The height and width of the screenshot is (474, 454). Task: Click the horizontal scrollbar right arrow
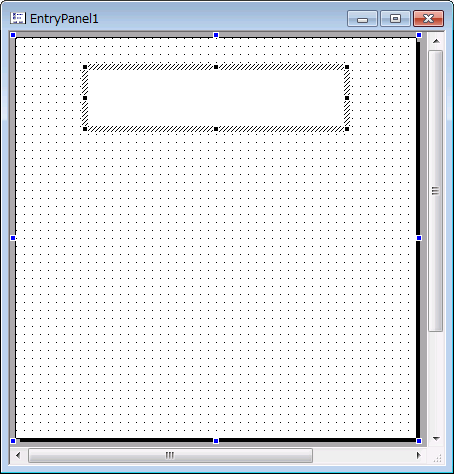pos(419,455)
